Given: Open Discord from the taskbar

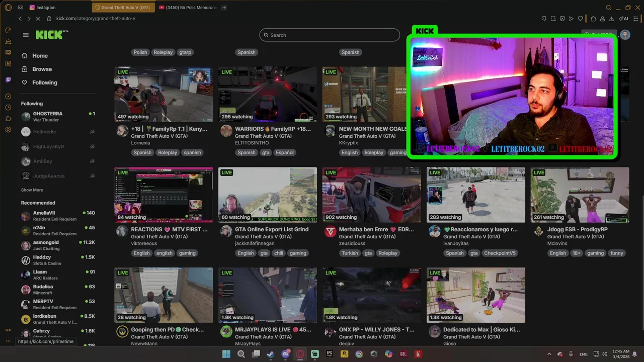Looking at the screenshot, I should point(285,354).
